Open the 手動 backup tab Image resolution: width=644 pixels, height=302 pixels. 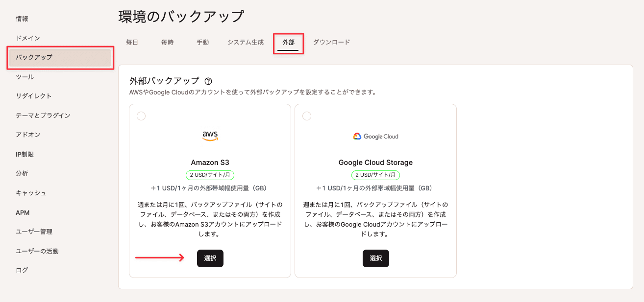(x=202, y=42)
